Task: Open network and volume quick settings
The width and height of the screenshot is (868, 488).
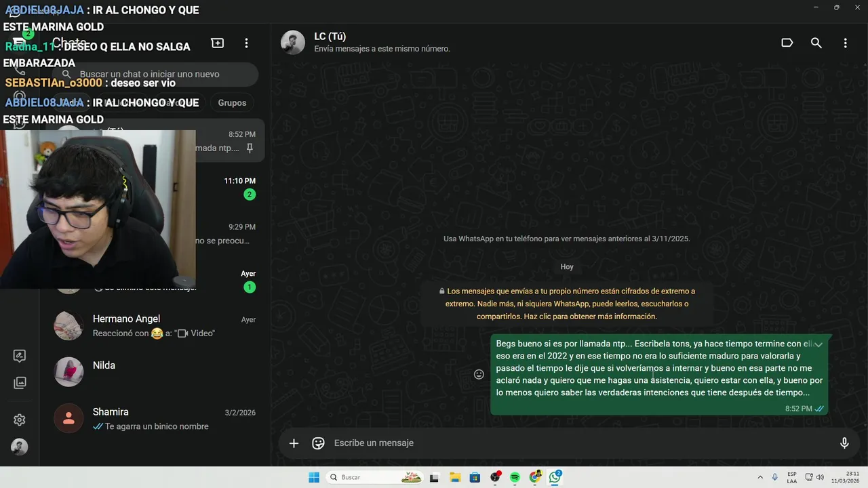Action: pyautogui.click(x=815, y=477)
